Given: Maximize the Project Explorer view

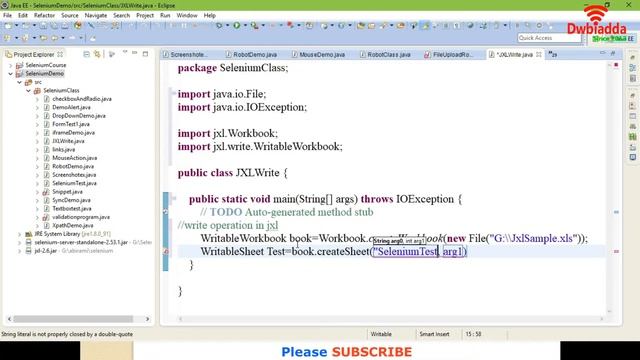Looking at the screenshot, I should pyautogui.click(x=145, y=53).
